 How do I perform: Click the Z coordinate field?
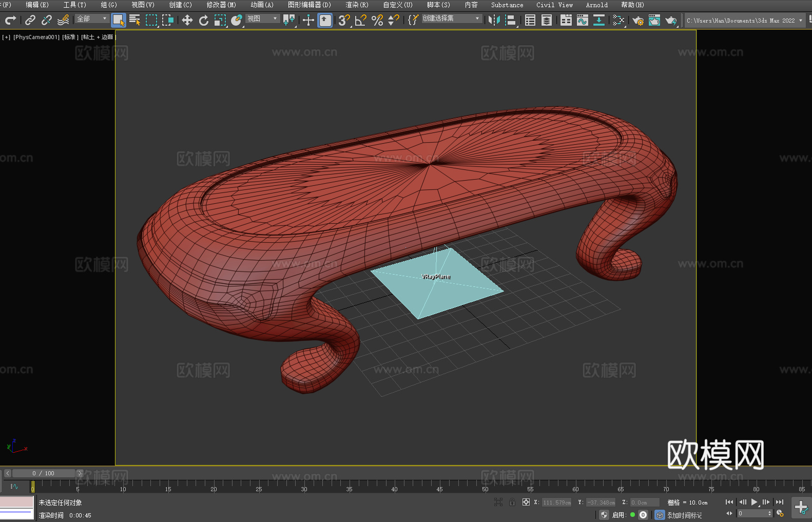pos(645,502)
